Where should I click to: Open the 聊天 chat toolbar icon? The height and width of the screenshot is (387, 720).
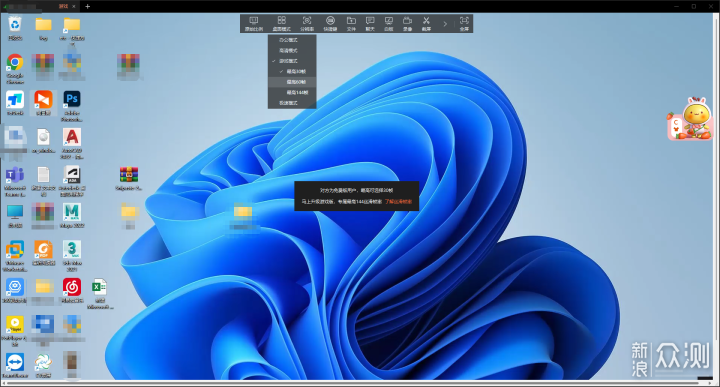point(370,23)
